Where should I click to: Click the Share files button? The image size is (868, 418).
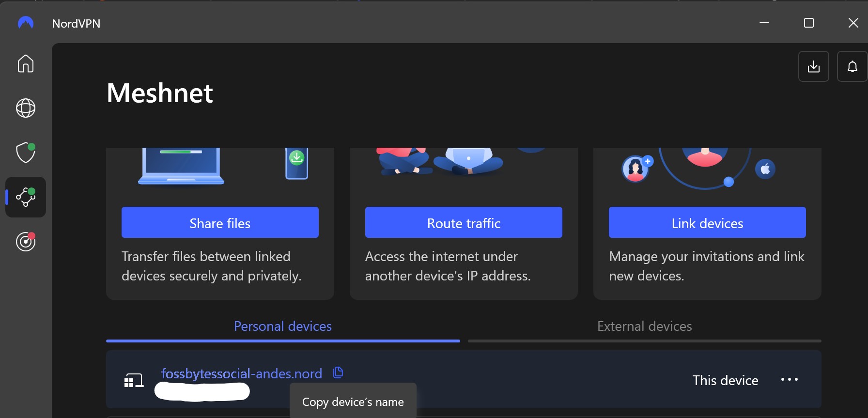click(x=220, y=222)
